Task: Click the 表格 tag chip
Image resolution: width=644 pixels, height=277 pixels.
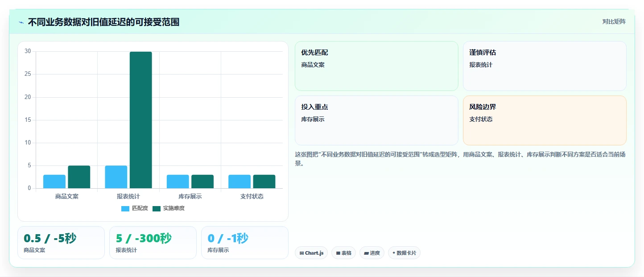Action: coord(343,253)
